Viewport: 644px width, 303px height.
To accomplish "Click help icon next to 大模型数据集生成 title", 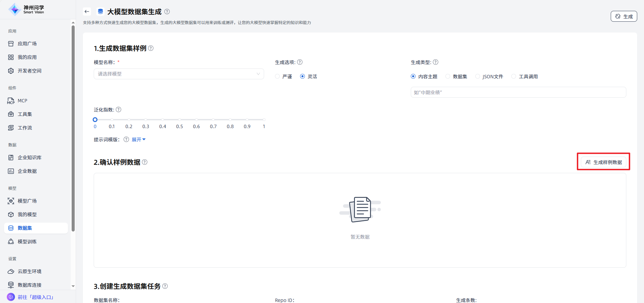I will (167, 12).
